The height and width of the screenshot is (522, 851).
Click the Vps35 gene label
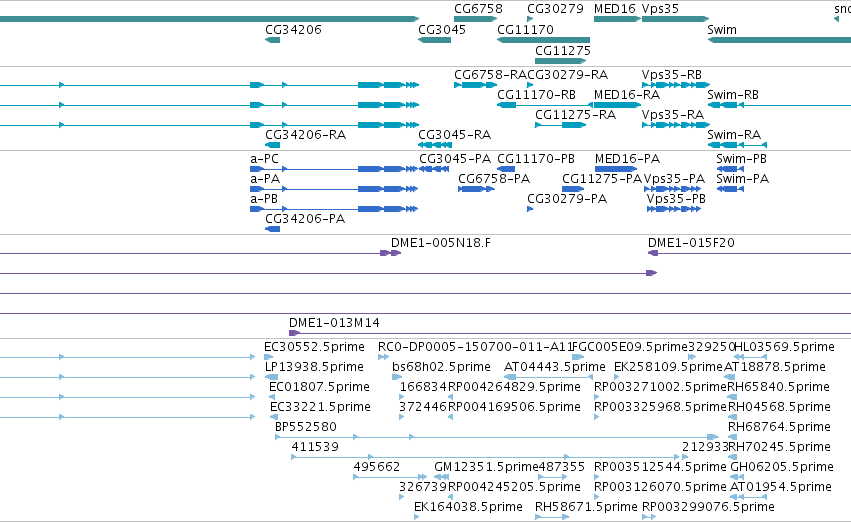(660, 9)
